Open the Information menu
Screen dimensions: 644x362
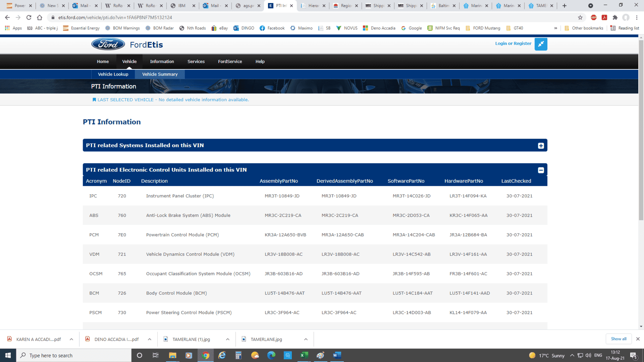[162, 61]
